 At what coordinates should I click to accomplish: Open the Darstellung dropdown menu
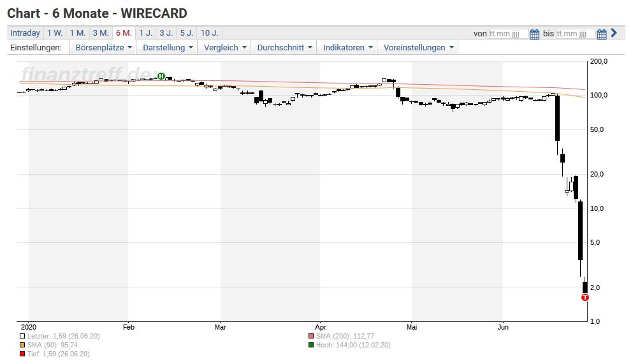click(168, 48)
